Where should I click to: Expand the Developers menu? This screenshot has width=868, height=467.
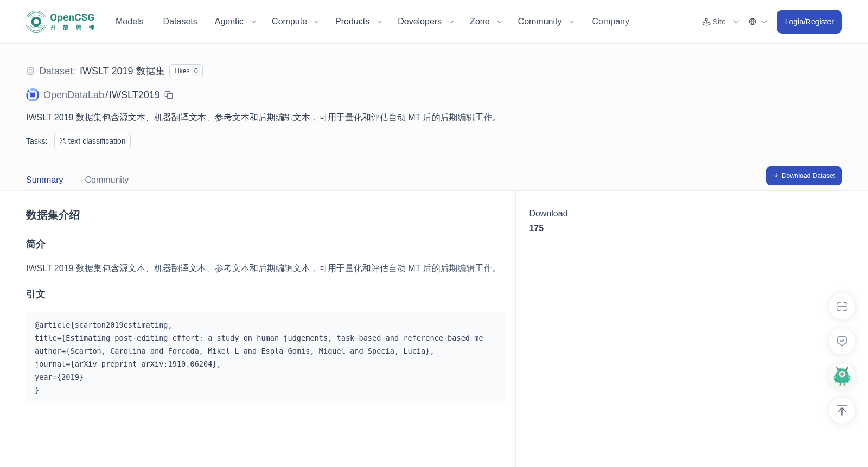coord(426,22)
